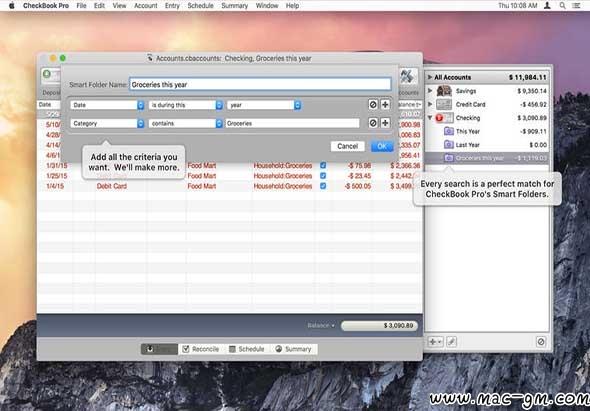
Task: Click the Debit Card cell in the 1/4/15 row
Action: (112, 186)
